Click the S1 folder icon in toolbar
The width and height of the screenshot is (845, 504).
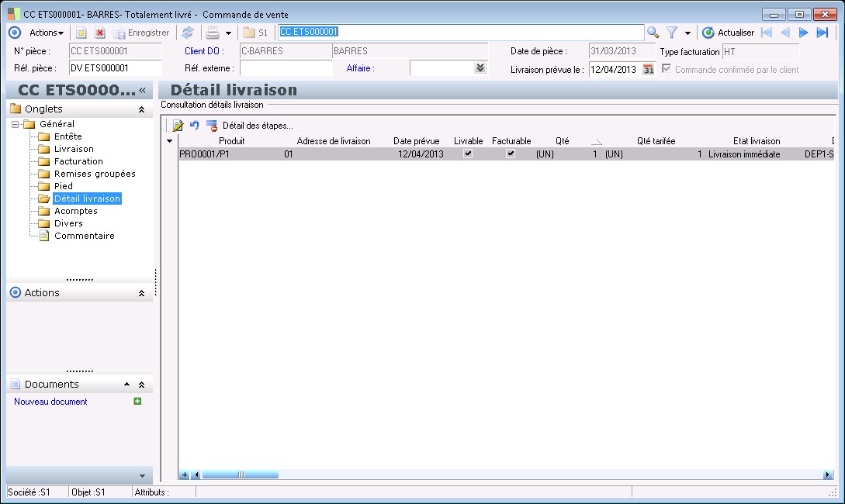tap(255, 33)
